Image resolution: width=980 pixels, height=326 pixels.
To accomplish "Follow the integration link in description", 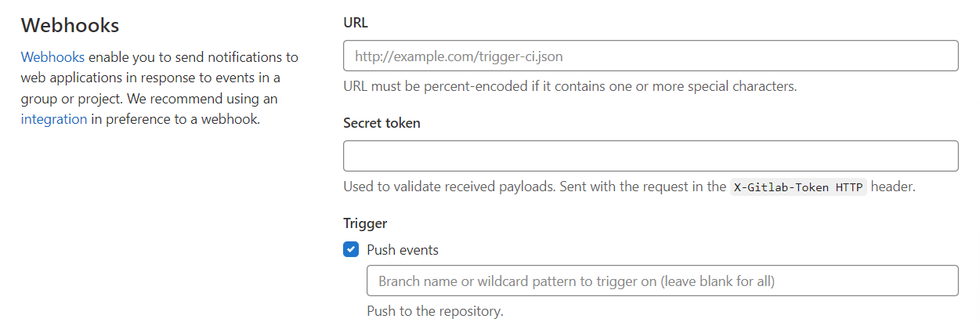I will tap(54, 120).
